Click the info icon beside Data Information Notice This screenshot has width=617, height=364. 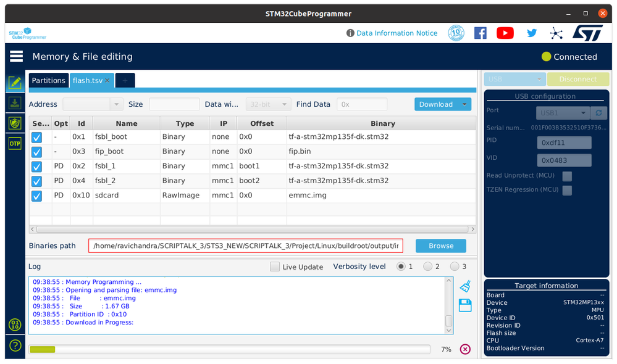350,33
